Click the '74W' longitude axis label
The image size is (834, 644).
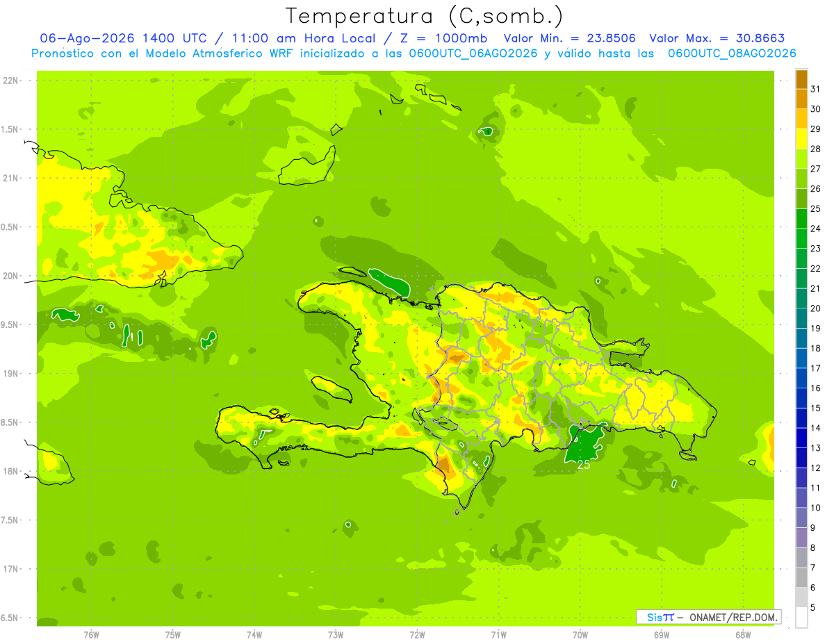[254, 635]
